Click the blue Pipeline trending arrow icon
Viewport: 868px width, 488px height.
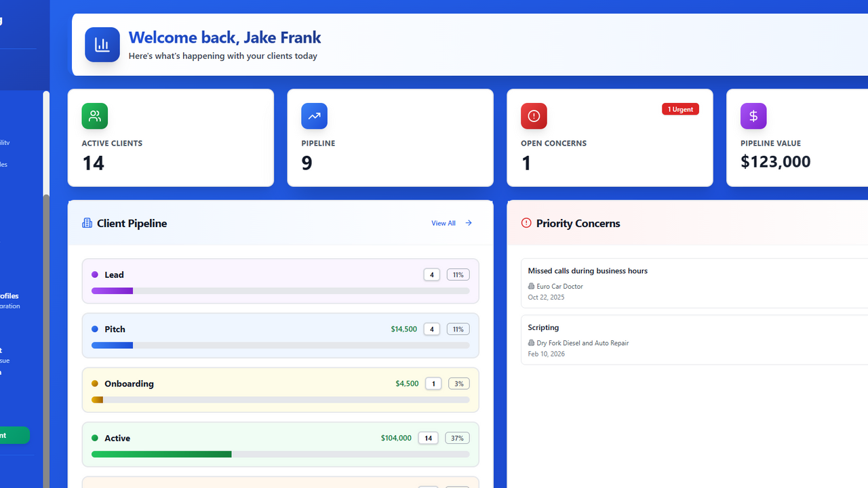315,116
